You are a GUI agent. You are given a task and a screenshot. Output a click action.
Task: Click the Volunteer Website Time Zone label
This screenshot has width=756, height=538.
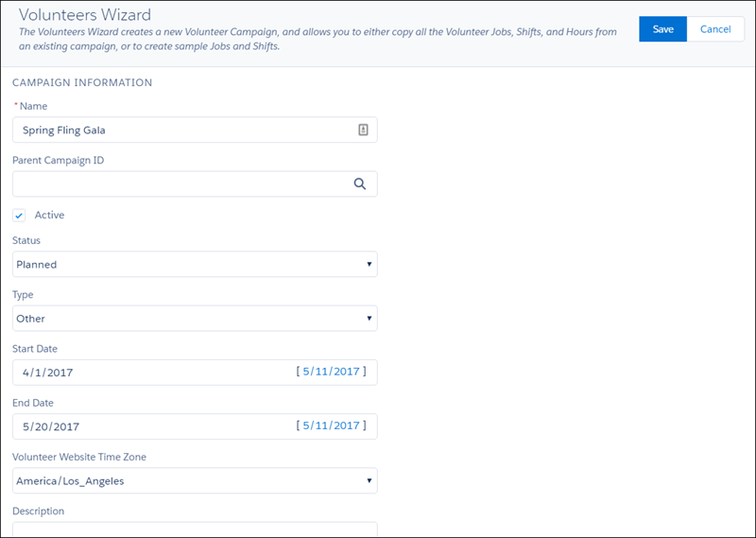click(79, 457)
